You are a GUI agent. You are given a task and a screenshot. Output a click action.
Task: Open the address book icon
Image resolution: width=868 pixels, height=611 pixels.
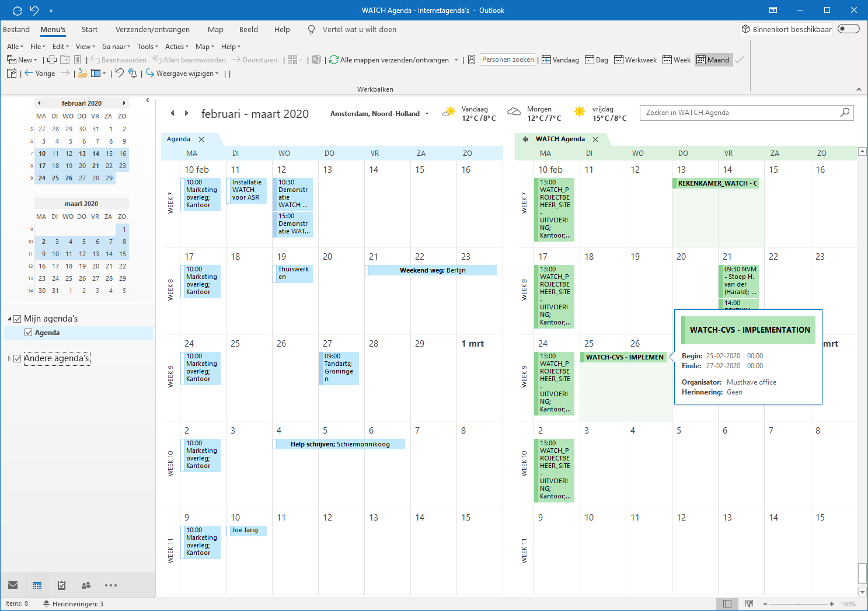click(x=472, y=60)
